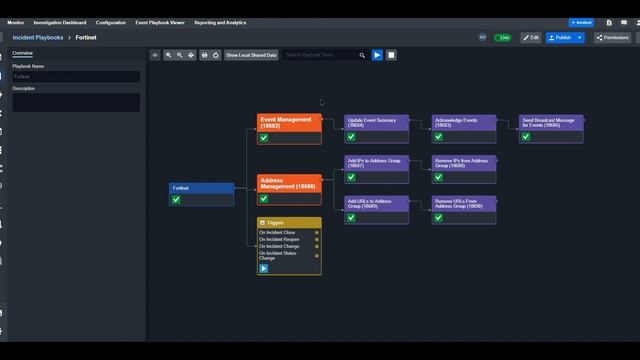Screen dimensions: 640x360
Task: Toggle checkbox on Remove URLs From Address Group
Action: point(438,218)
